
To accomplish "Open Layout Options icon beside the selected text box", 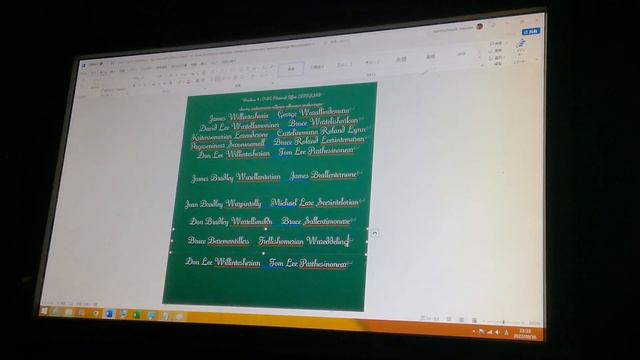I will click(375, 233).
